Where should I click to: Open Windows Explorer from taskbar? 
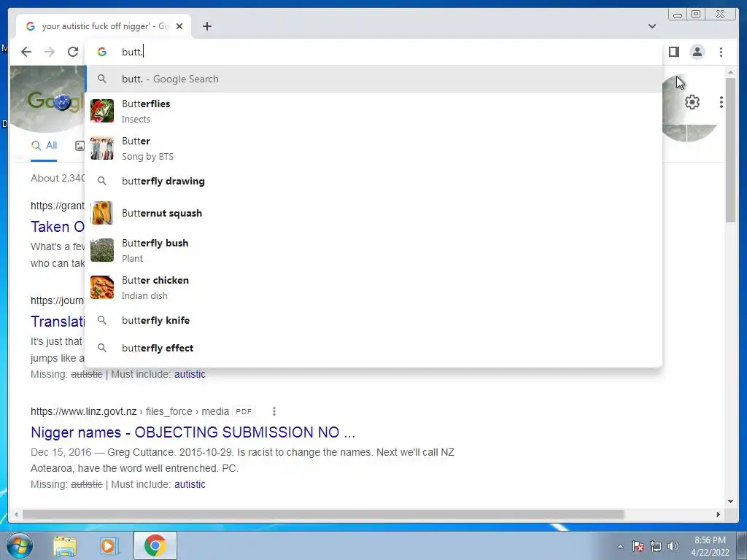tap(65, 545)
